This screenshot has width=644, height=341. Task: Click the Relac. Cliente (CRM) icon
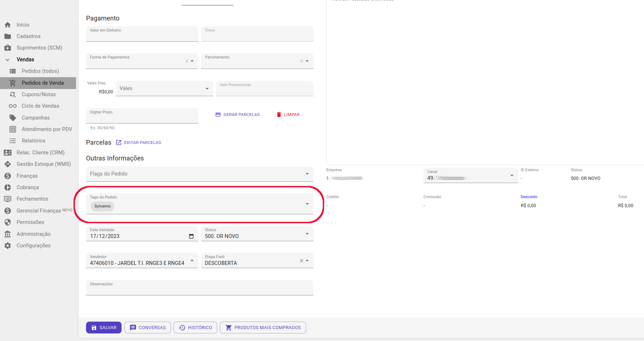pos(8,153)
